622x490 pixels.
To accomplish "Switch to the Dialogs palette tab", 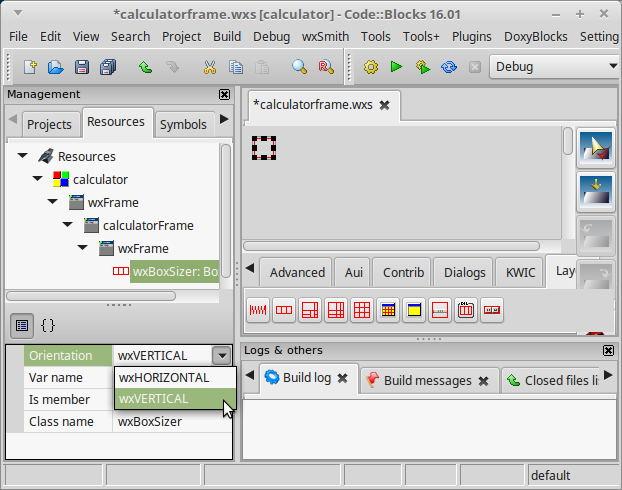I will tap(465, 273).
